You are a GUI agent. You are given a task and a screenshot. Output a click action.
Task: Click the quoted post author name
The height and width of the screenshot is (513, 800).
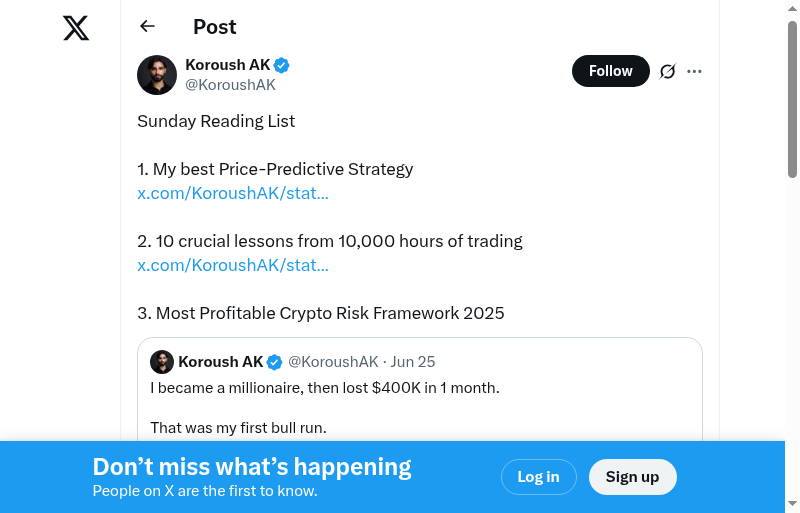[220, 362]
